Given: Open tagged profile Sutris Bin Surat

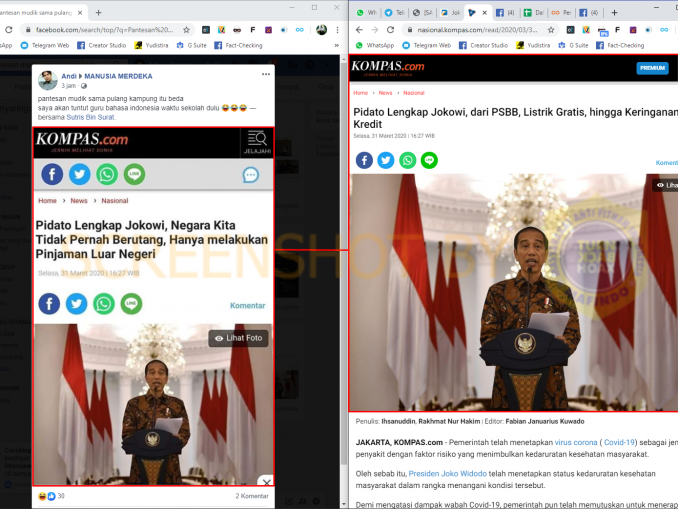Looking at the screenshot, I should click(x=90, y=117).
